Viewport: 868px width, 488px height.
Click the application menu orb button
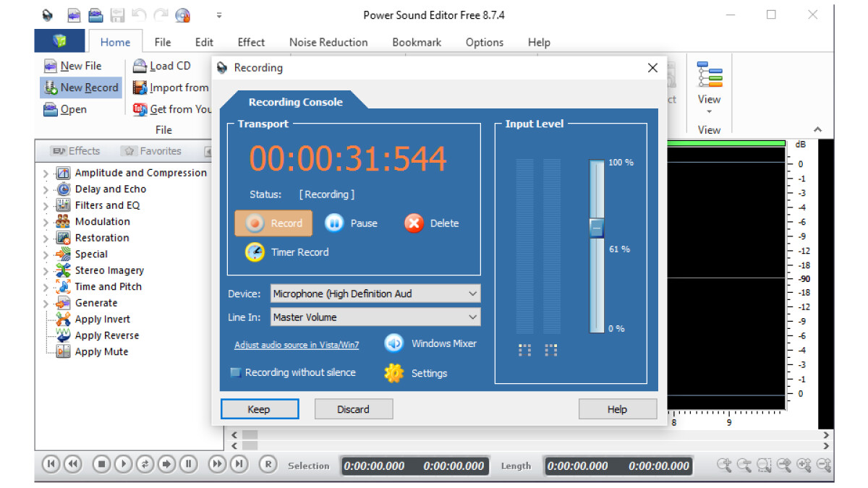tap(59, 41)
